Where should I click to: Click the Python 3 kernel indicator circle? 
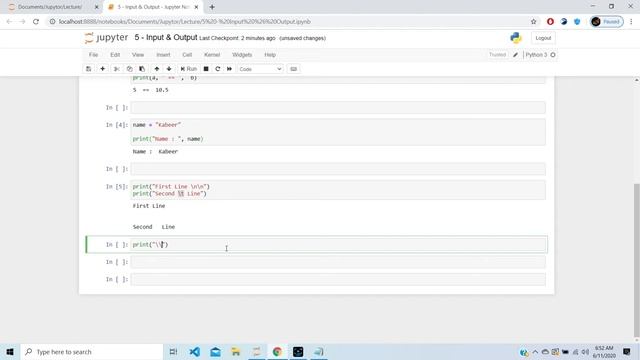[553, 55]
